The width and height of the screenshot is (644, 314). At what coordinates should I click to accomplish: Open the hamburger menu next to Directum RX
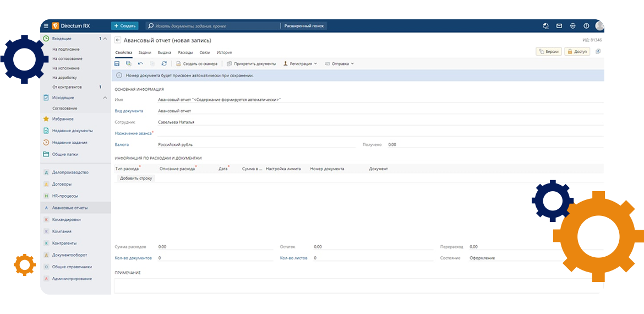(46, 26)
